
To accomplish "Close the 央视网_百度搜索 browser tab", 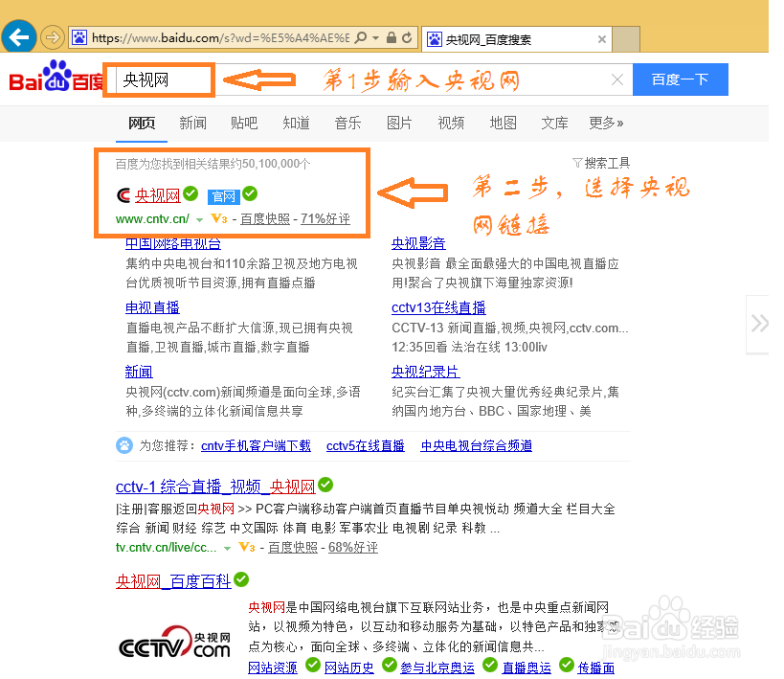I will [x=602, y=39].
